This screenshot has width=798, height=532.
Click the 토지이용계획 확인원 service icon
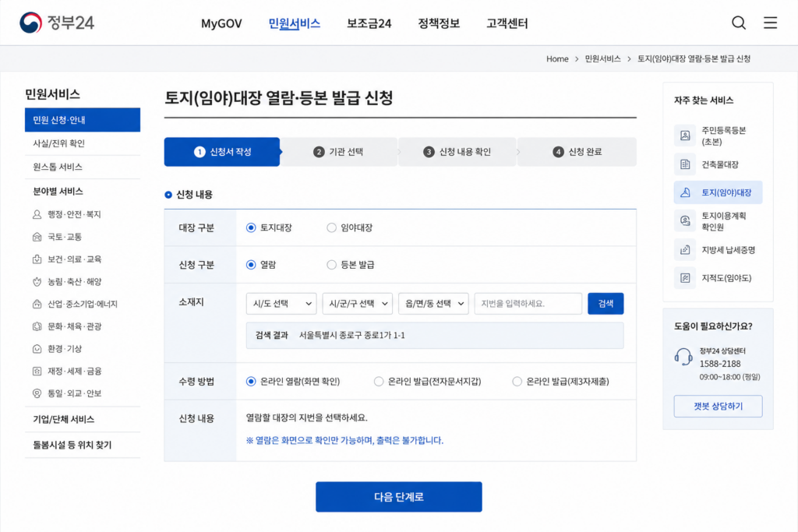(x=685, y=220)
